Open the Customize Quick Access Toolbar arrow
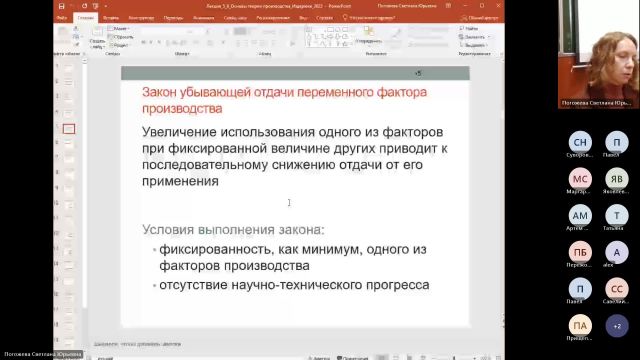640x360 pixels. pos(106,6)
